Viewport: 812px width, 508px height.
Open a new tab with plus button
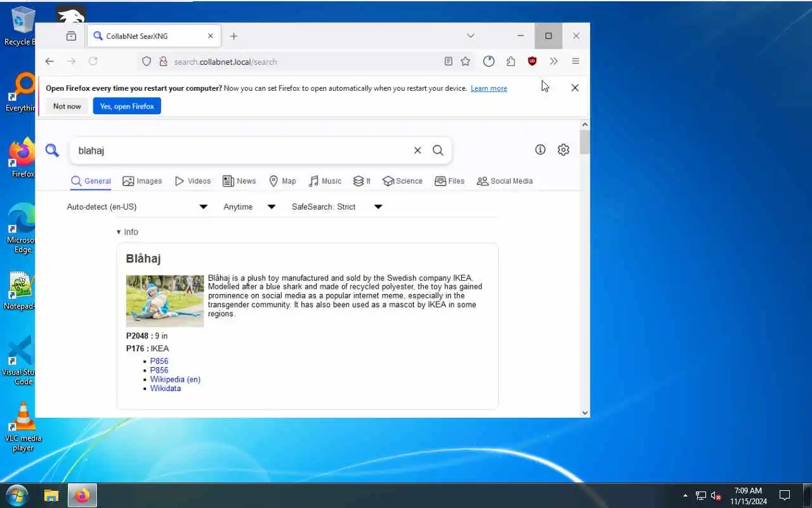coord(233,36)
